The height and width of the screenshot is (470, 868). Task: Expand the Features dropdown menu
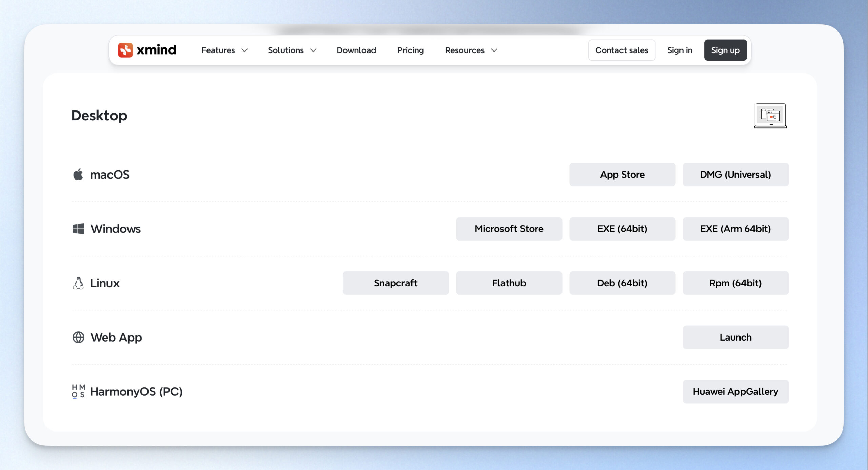(224, 50)
